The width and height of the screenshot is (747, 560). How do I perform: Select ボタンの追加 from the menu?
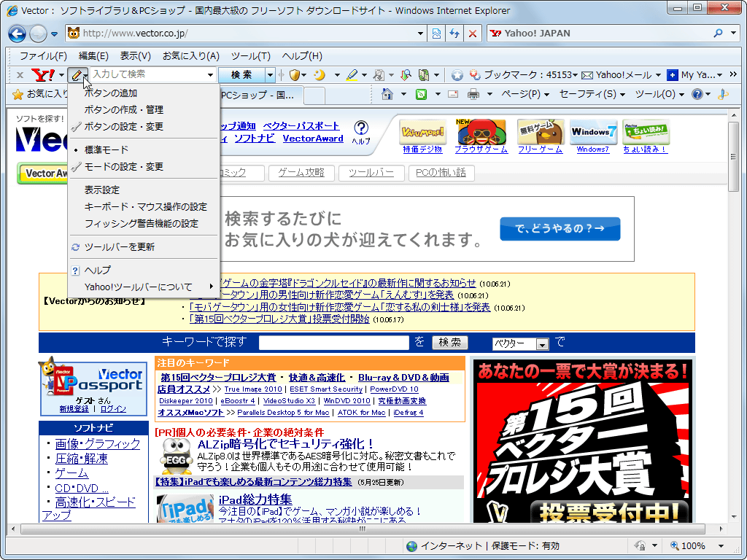144,93
